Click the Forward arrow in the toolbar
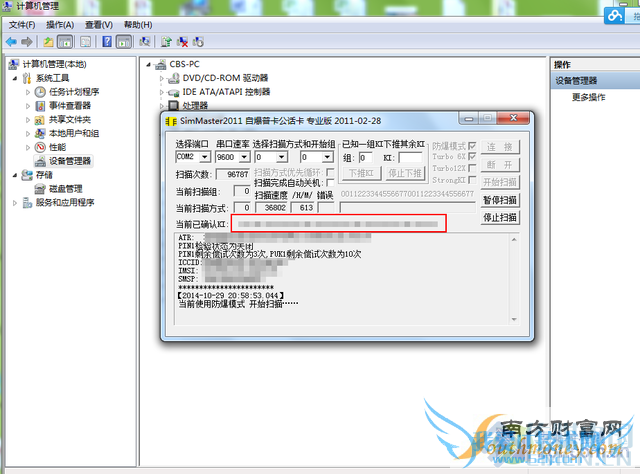 click(27, 42)
